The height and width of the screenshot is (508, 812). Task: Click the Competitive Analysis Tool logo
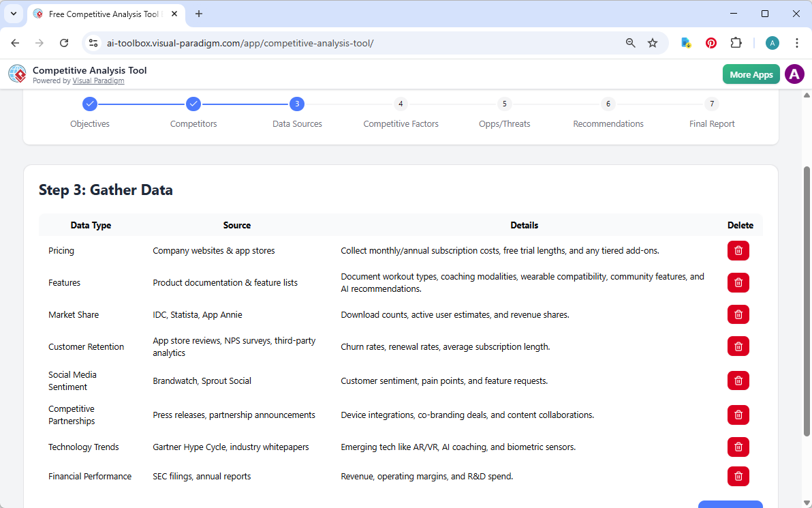(17, 74)
